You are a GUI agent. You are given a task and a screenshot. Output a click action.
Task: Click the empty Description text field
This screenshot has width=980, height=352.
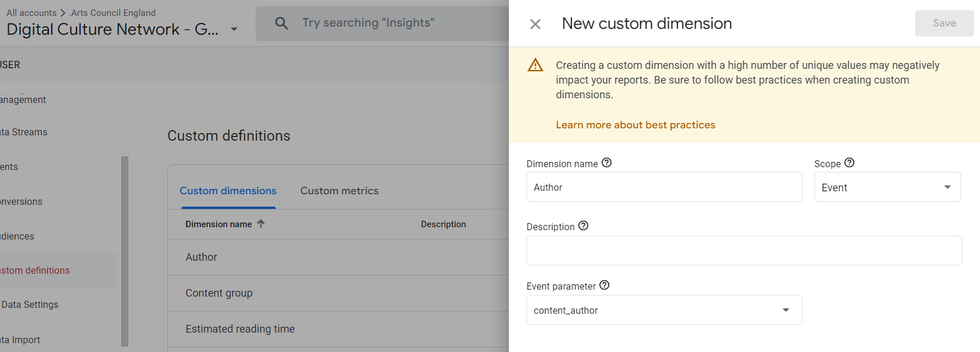(x=743, y=251)
